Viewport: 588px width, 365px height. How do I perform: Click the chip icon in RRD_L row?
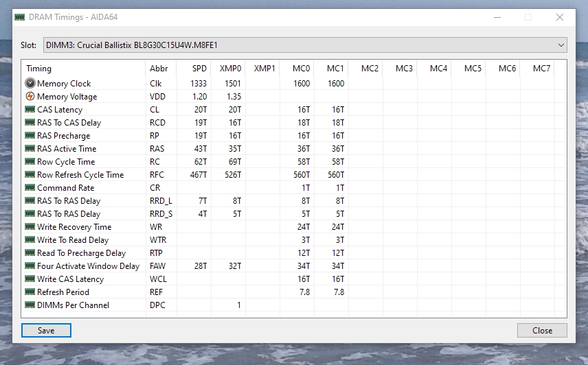pyautogui.click(x=30, y=200)
